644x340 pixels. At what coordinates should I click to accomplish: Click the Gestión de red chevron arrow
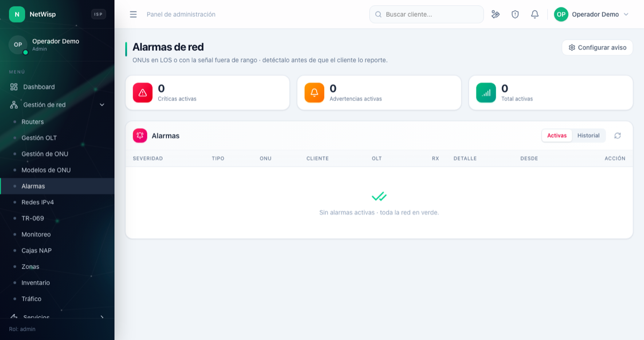coord(102,105)
